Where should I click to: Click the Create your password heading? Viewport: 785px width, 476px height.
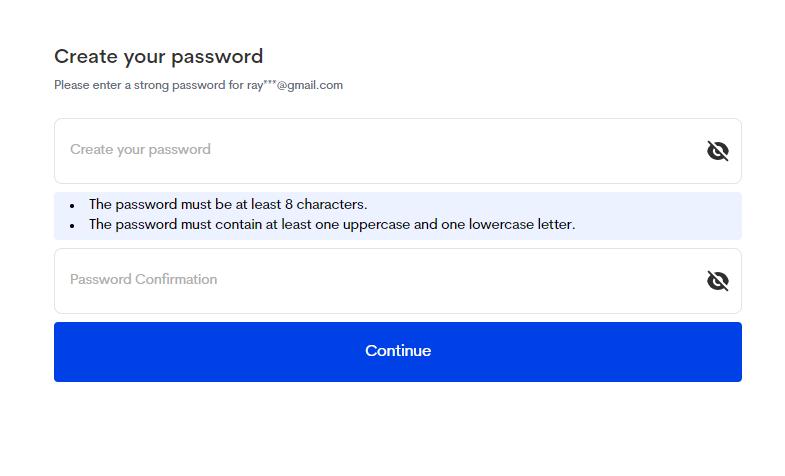click(158, 57)
